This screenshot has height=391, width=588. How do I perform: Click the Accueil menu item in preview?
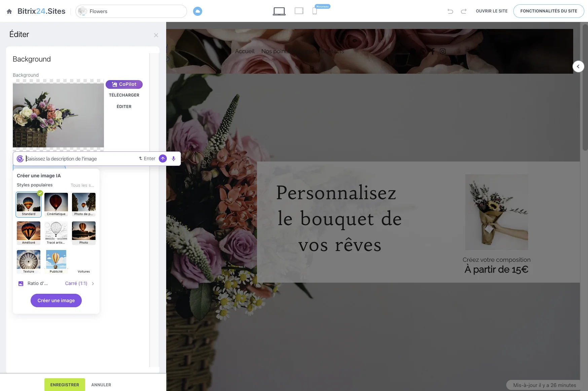pos(245,51)
